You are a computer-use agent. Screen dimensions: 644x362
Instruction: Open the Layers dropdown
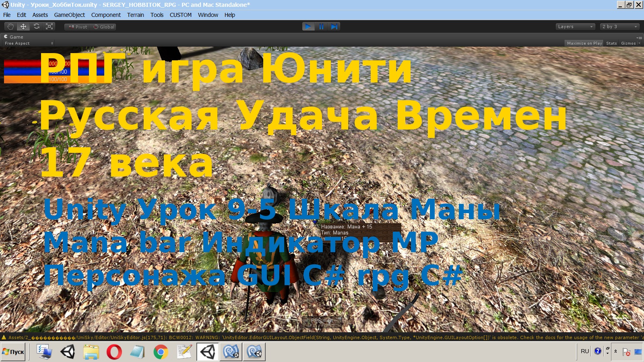click(576, 27)
